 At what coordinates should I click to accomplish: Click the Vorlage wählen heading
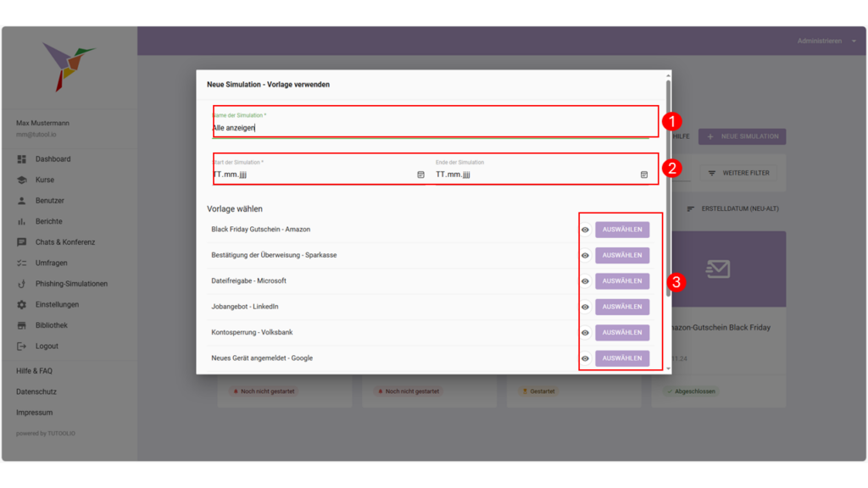click(235, 209)
